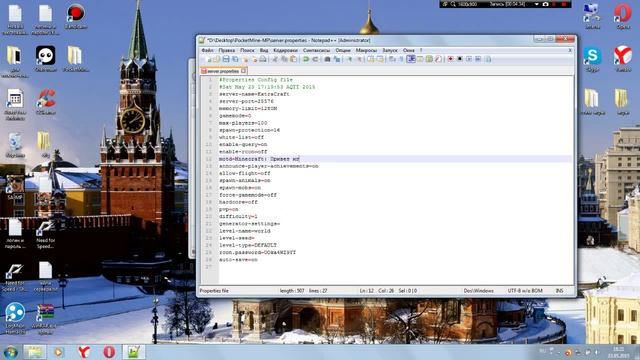640x360 pixels.
Task: Click the Save icon in the toolbar
Action: [226, 59]
